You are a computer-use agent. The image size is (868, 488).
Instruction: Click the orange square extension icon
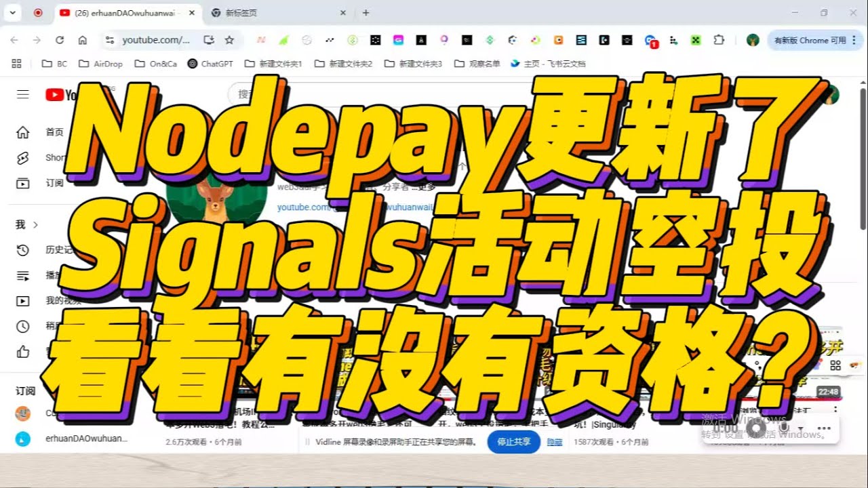point(558,40)
